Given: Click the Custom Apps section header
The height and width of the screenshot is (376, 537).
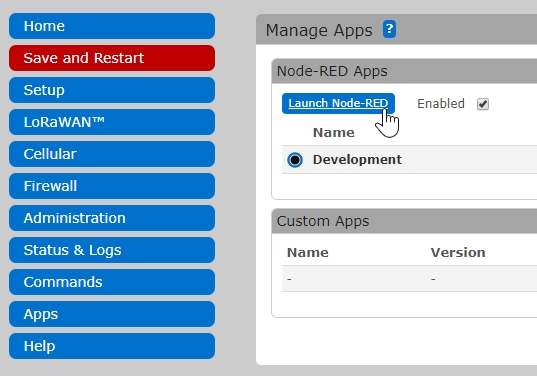Looking at the screenshot, I should click(404, 221).
